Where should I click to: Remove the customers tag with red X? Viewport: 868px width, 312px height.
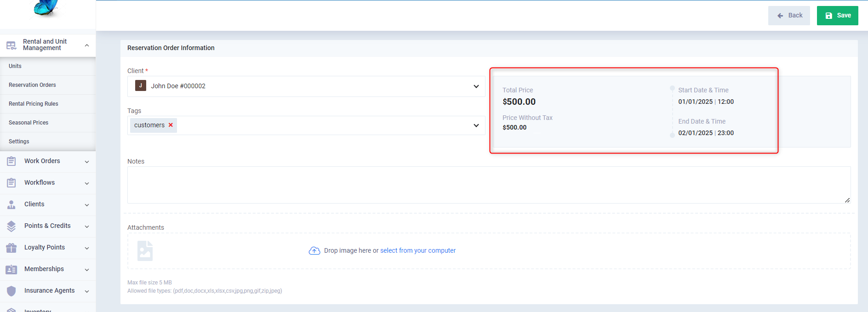[x=171, y=125]
